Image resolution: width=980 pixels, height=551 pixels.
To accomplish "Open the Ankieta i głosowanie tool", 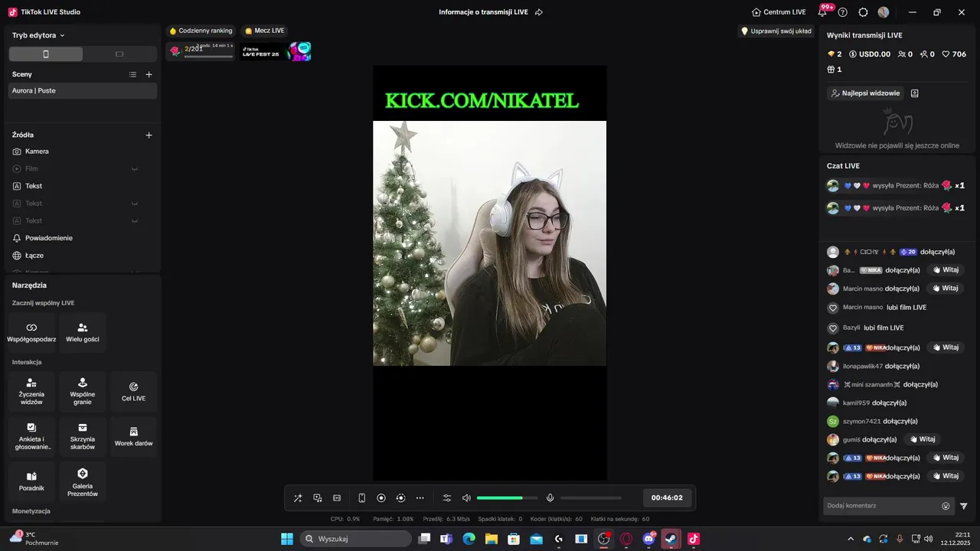I will click(31, 437).
